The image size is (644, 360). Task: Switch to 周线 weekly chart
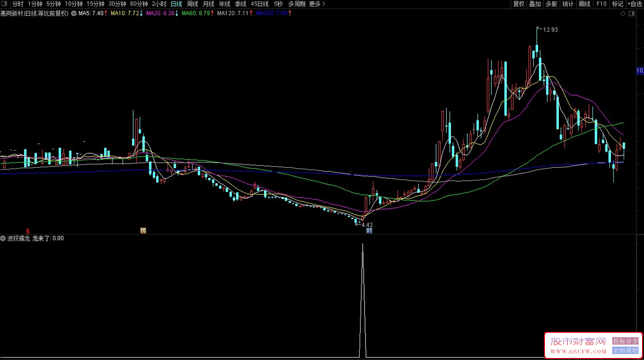tap(192, 4)
